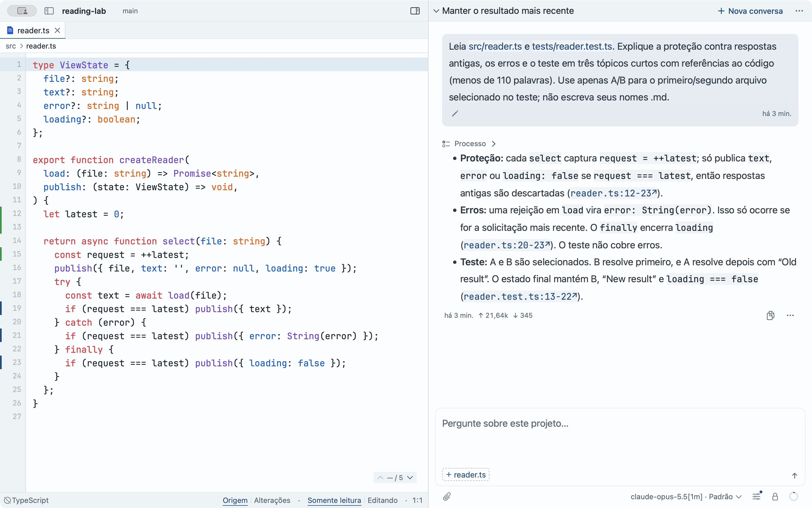Screen dimensions: 812x508
Task: Switch to Origem view
Action: (235, 500)
